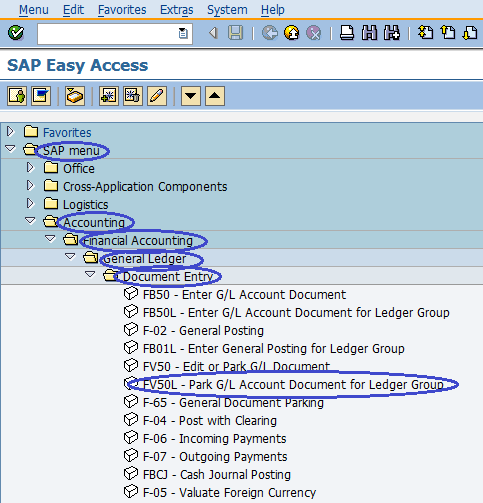Screen dimensions: 483x503
Task: Select the Office folder label
Action: [79, 169]
